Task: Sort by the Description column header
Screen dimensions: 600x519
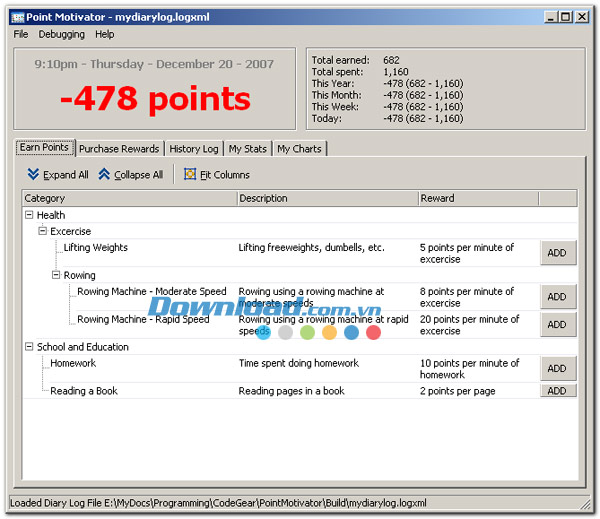Action: click(326, 198)
